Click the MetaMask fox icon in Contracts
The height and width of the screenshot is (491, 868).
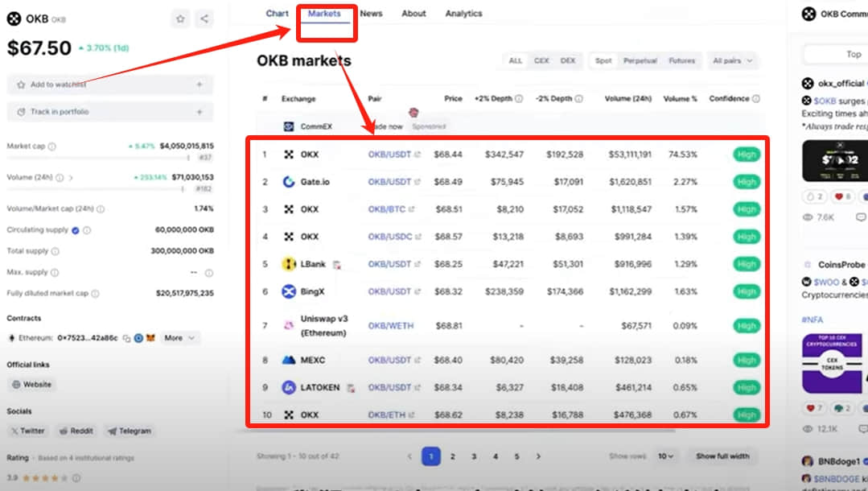[150, 337]
